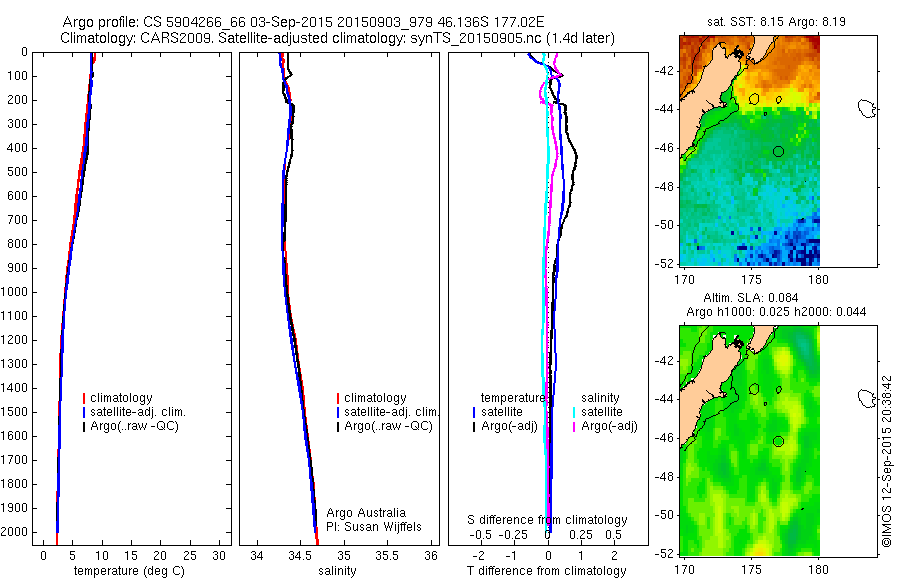This screenshot has width=900, height=580.
Task: Click 'T difference from climatology' axis label
Action: tap(547, 571)
